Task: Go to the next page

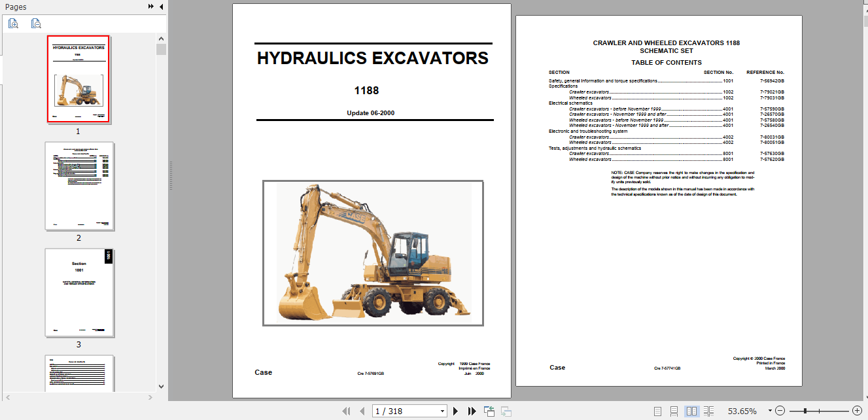Action: [x=457, y=411]
